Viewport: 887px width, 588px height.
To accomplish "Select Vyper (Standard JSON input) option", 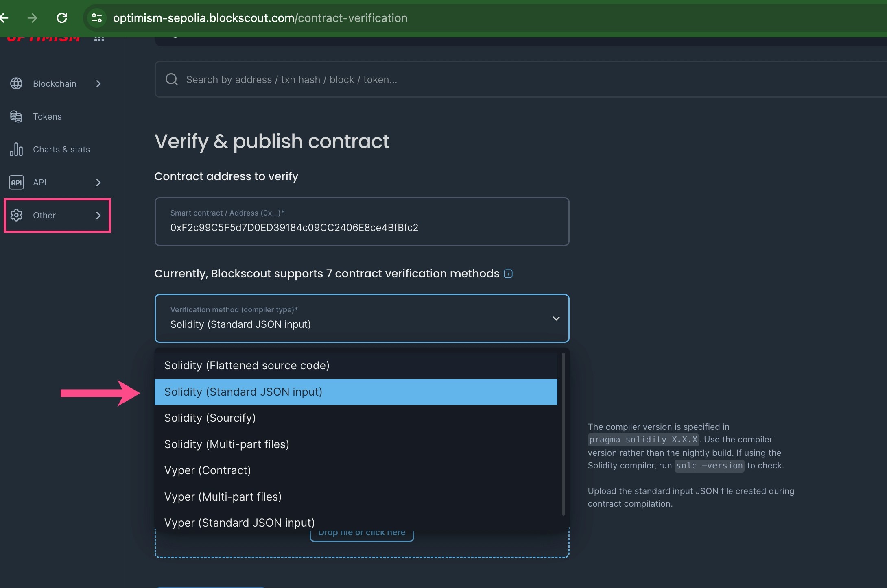I will (x=356, y=522).
